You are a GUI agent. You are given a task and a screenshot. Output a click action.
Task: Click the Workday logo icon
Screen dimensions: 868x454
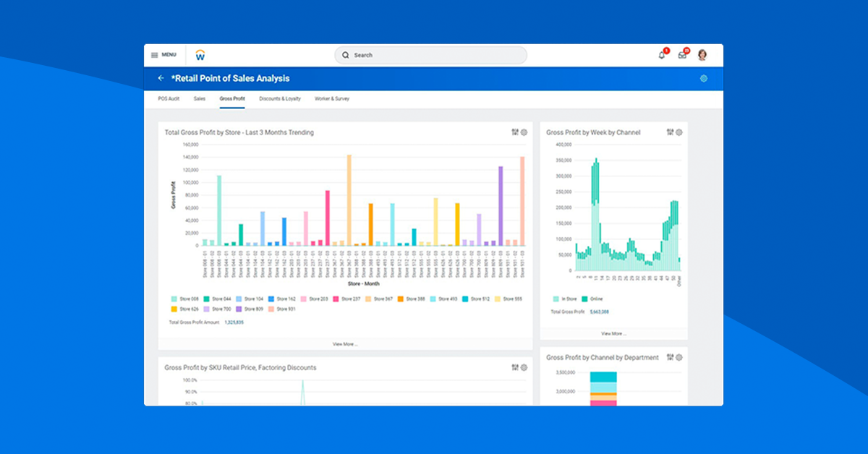pos(200,54)
